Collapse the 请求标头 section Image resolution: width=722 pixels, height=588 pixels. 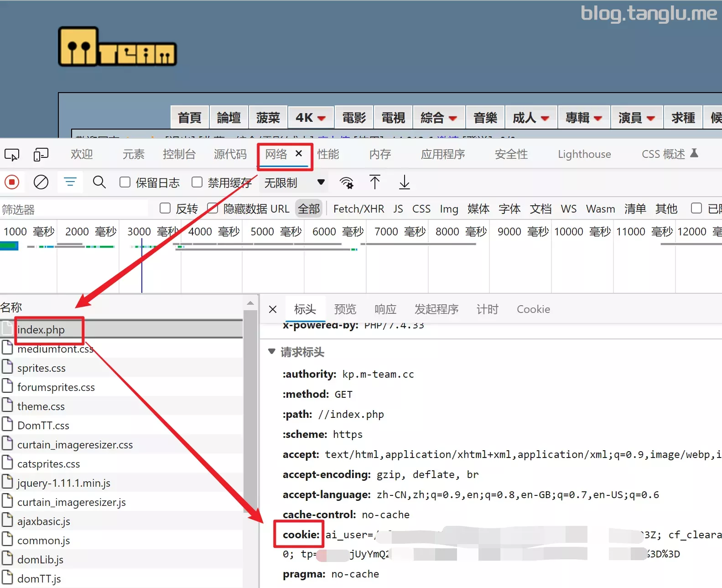(272, 352)
